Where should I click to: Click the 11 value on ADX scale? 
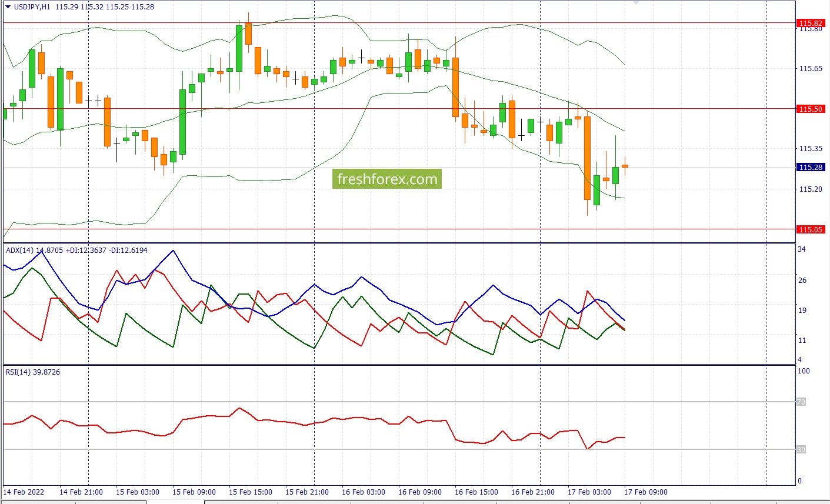point(802,341)
